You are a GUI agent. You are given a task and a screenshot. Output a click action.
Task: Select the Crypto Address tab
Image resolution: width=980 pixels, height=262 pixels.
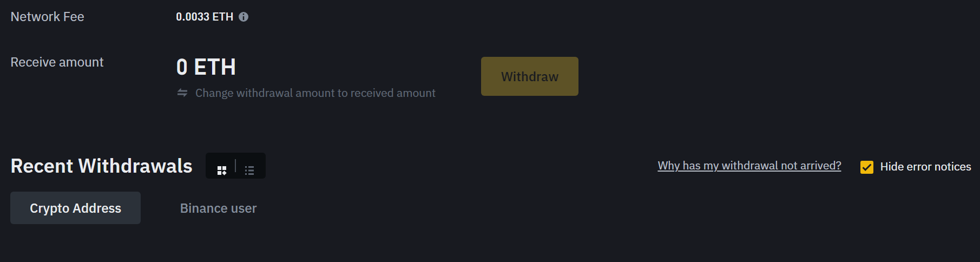click(75, 208)
